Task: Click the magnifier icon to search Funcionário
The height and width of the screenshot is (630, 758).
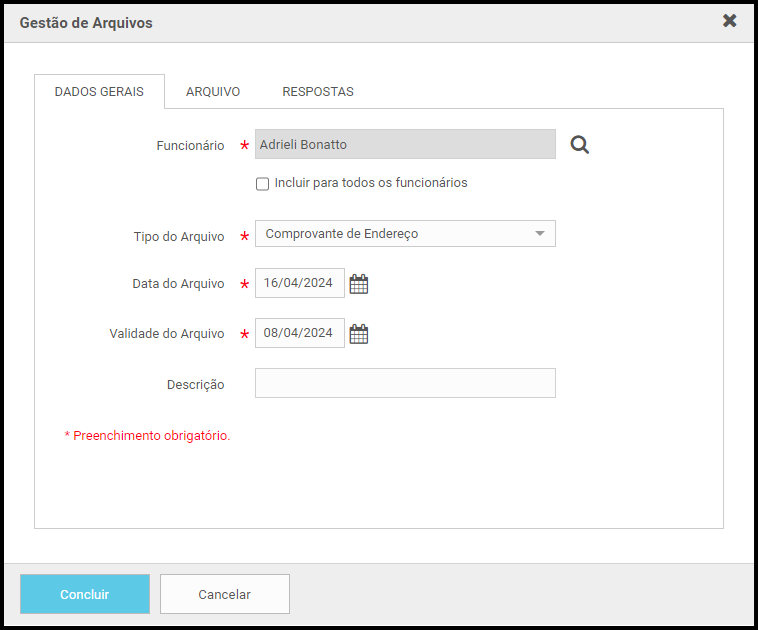Action: 580,145
